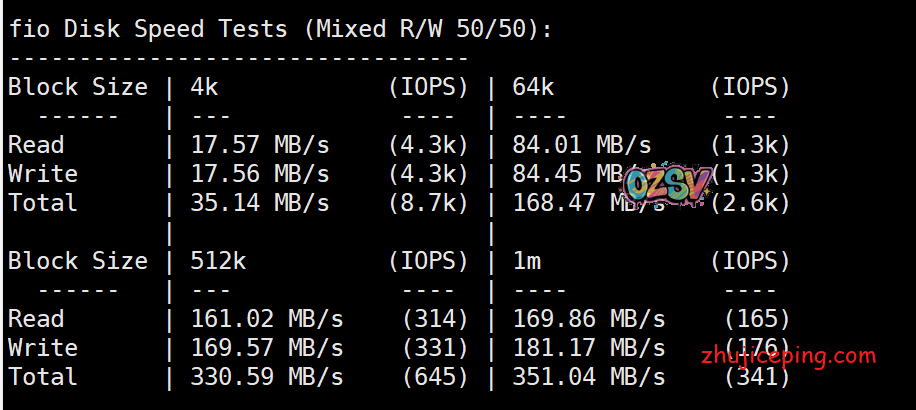Click the (2.6k) total IOPS value
Viewport: 916px width, 410px height.
point(750,203)
